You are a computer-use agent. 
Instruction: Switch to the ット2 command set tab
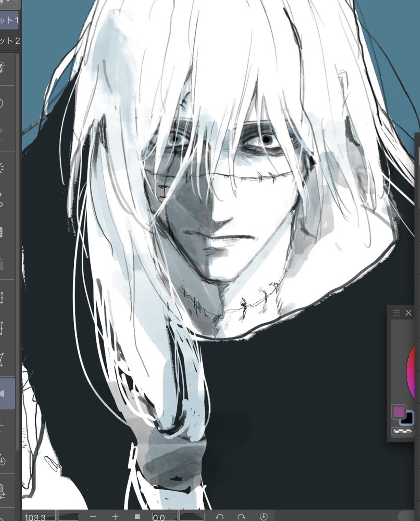(x=9, y=41)
